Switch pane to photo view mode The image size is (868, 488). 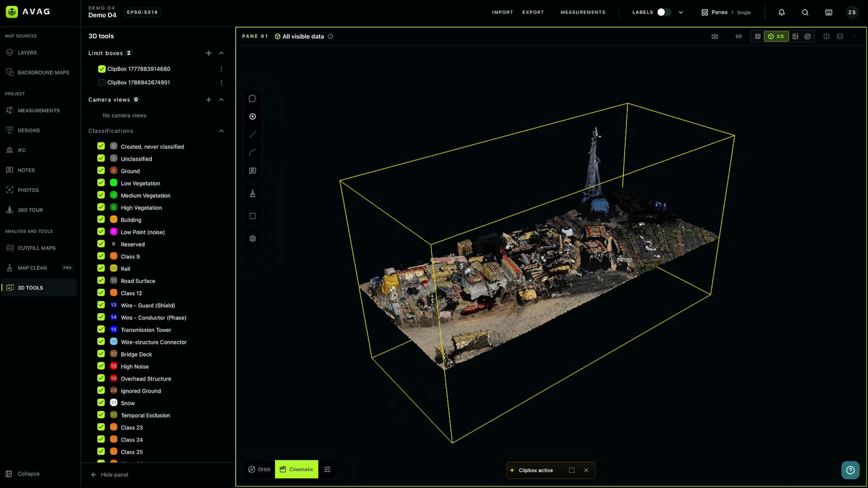(795, 37)
